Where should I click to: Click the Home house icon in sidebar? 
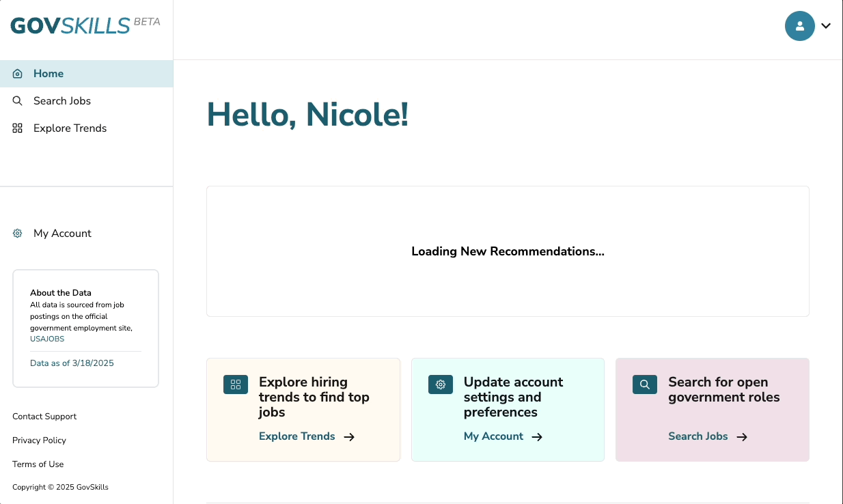18,74
